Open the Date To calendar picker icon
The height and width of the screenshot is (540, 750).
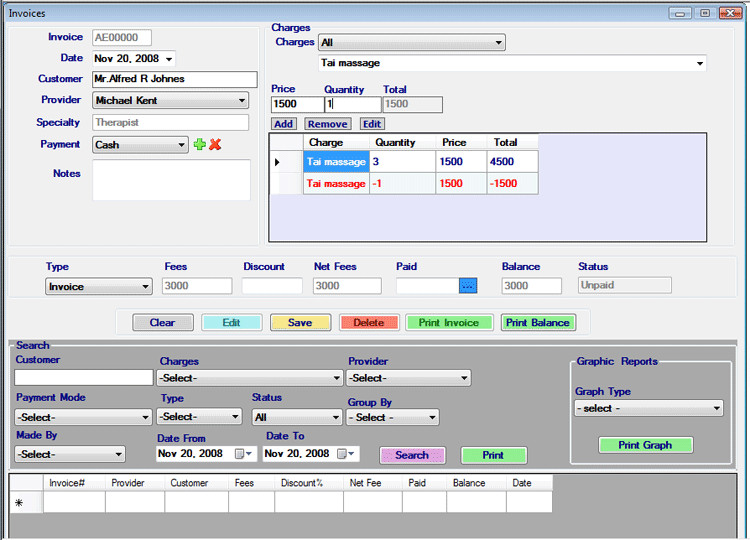(x=345, y=453)
